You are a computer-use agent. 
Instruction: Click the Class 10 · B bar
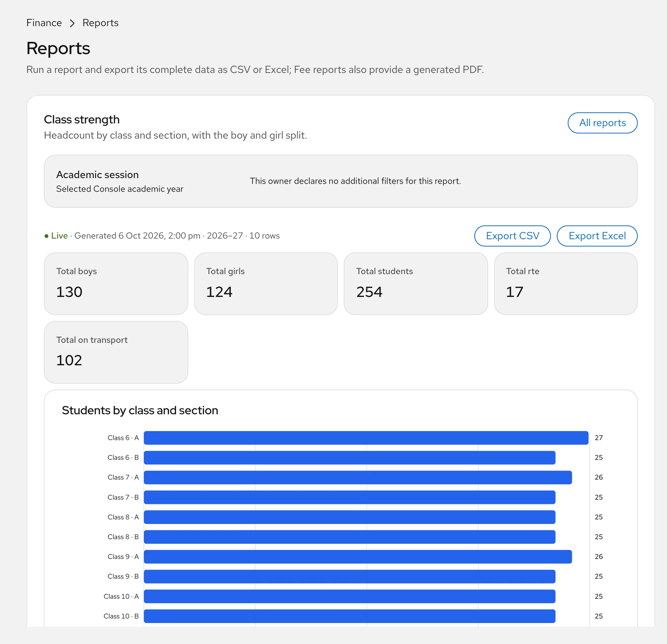350,616
